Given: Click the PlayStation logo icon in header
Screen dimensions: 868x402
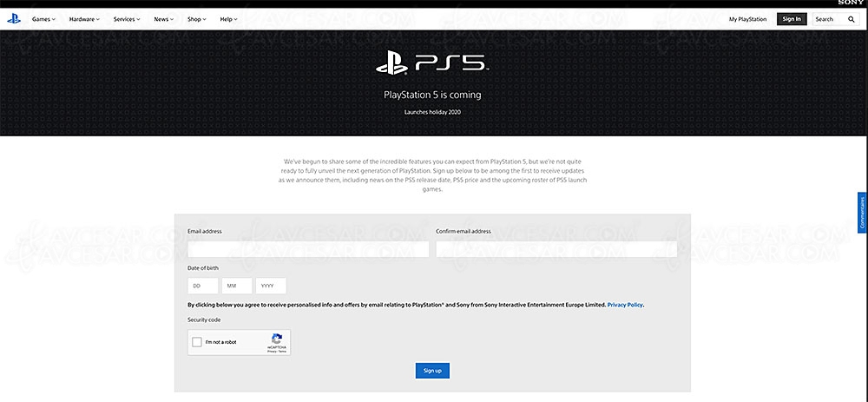Looking at the screenshot, I should coord(13,19).
